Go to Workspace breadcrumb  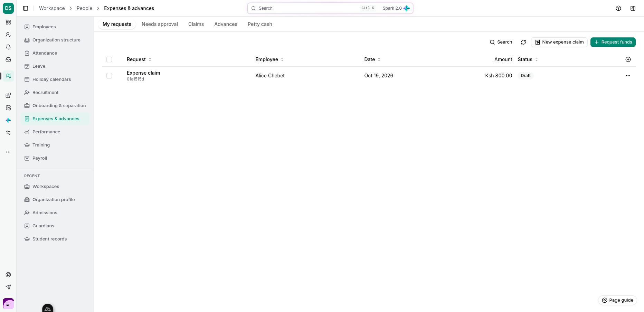(x=52, y=8)
